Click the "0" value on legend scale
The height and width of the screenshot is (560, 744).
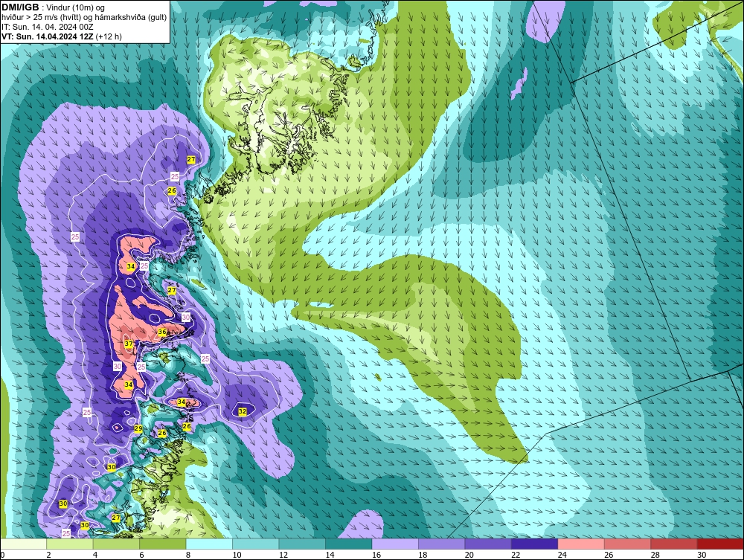(2, 555)
